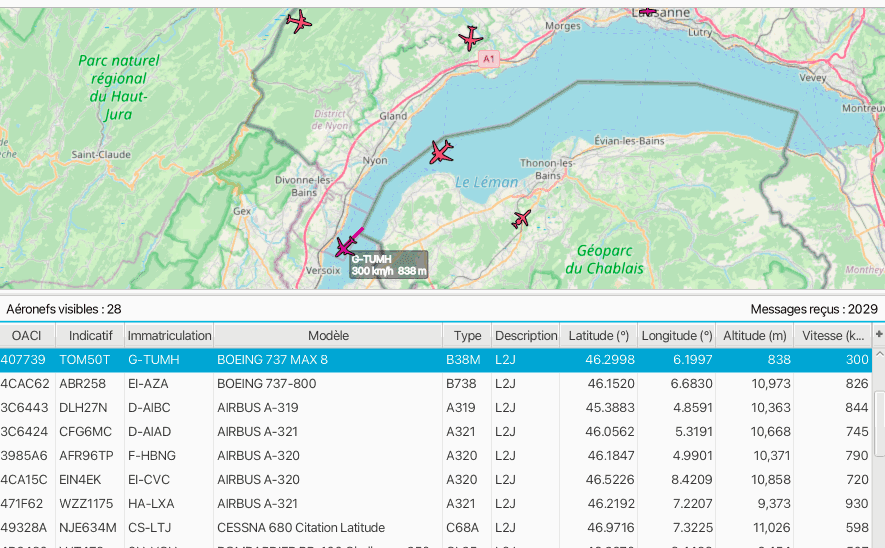Sort table by Type column header
This screenshot has width=885, height=548.
click(x=467, y=336)
